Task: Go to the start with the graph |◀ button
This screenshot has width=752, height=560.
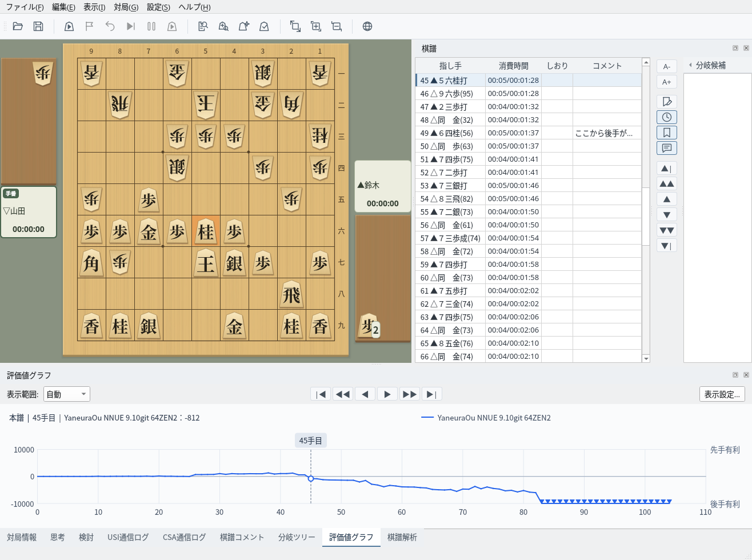Action: (321, 394)
